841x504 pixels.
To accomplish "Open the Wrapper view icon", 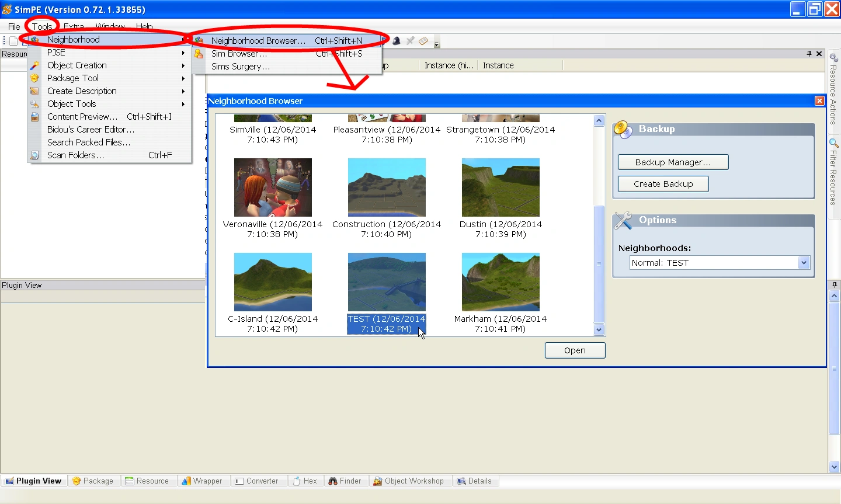I will point(187,481).
